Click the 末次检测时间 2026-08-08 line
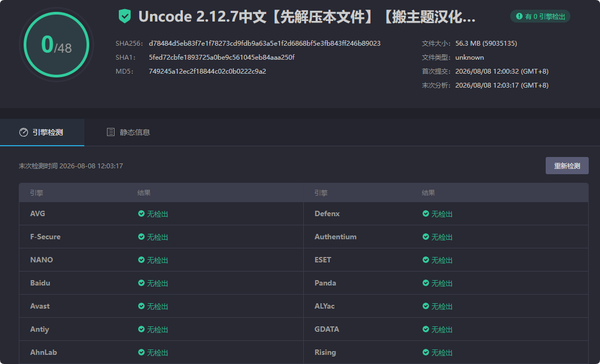 (x=71, y=166)
